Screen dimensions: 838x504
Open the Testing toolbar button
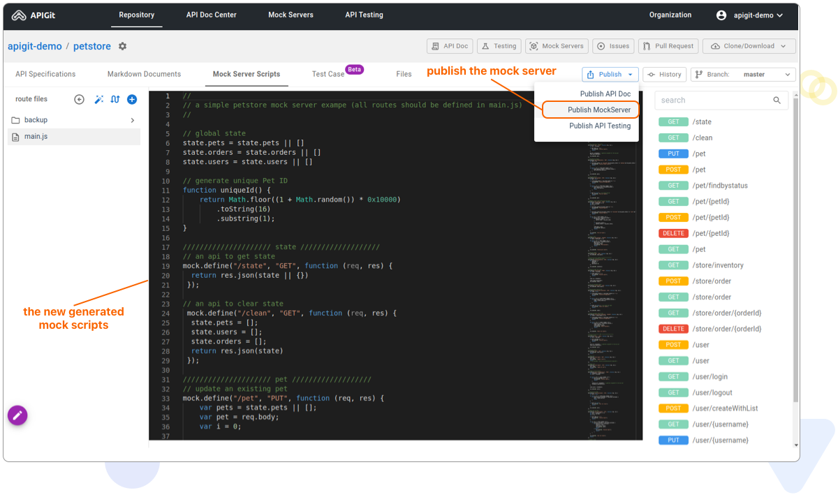tap(499, 46)
